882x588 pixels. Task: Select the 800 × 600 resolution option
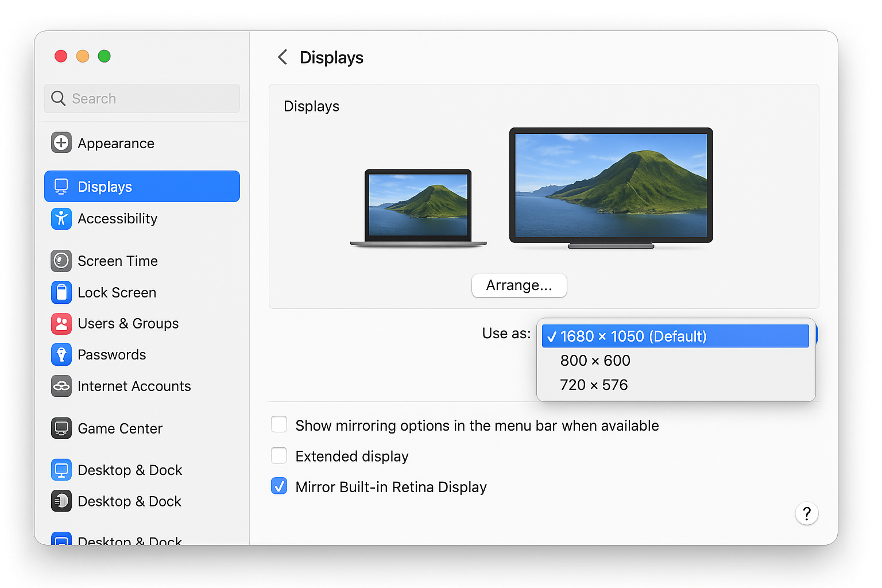click(595, 361)
